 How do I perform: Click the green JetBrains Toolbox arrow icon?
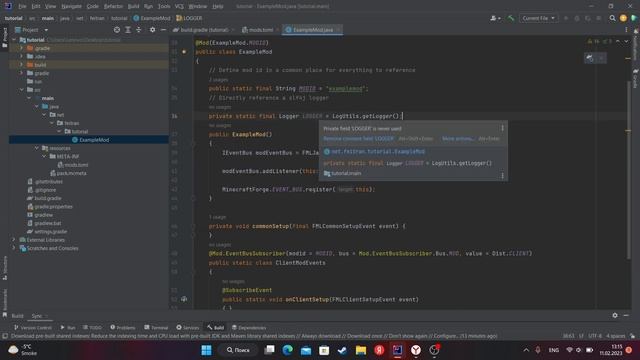click(x=634, y=18)
